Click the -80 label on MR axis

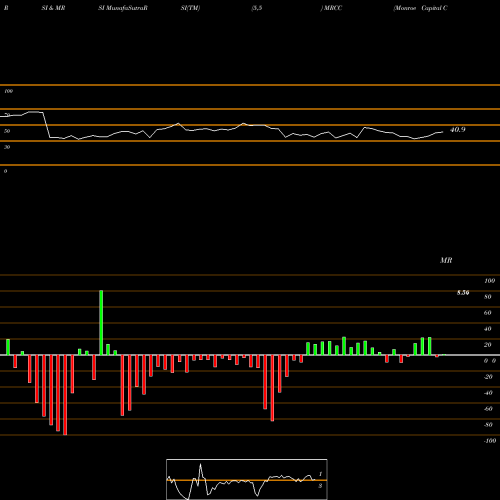click(x=488, y=425)
